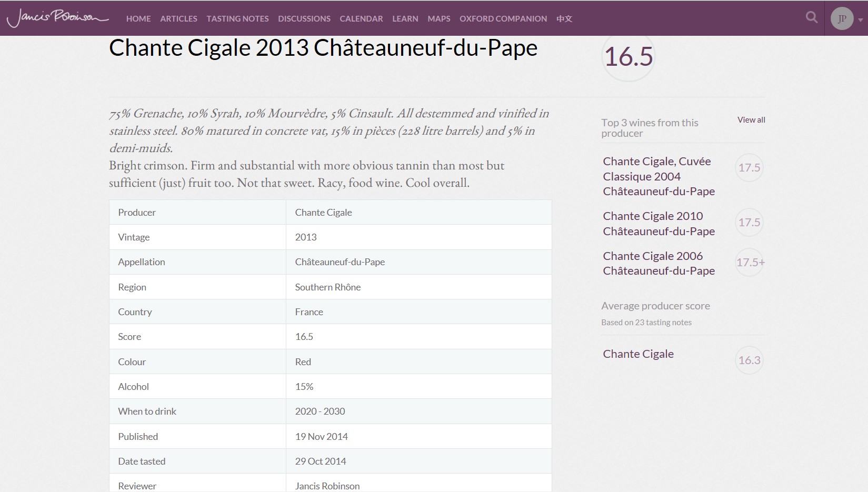Screen dimensions: 868x492
Task: Click the Based on 23 tasting notes text
Action: point(646,323)
